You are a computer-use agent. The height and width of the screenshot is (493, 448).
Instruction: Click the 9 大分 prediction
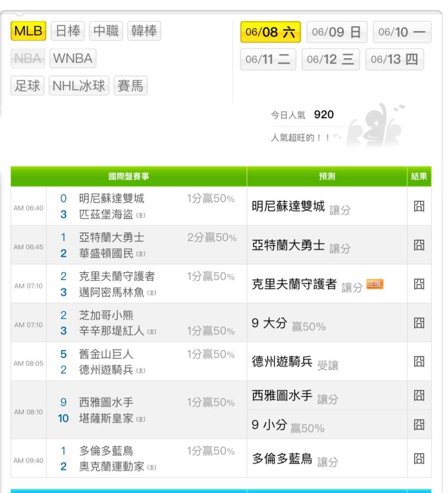[289, 324]
